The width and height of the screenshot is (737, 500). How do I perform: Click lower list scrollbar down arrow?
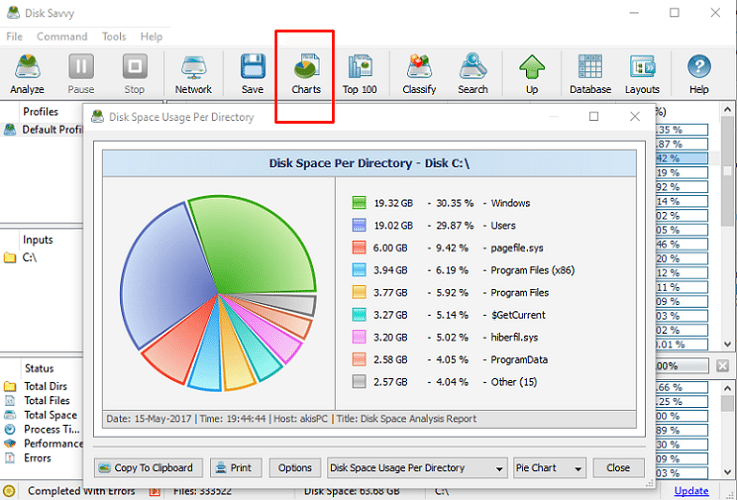pyautogui.click(x=728, y=471)
